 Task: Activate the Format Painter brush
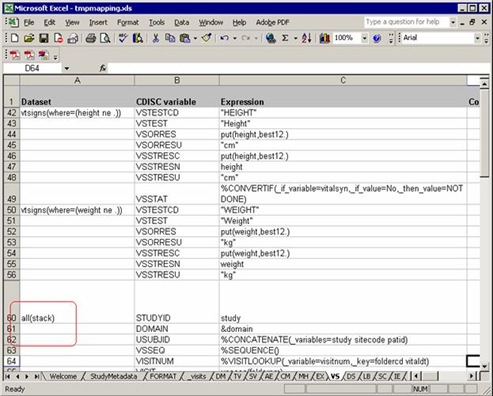pos(206,38)
